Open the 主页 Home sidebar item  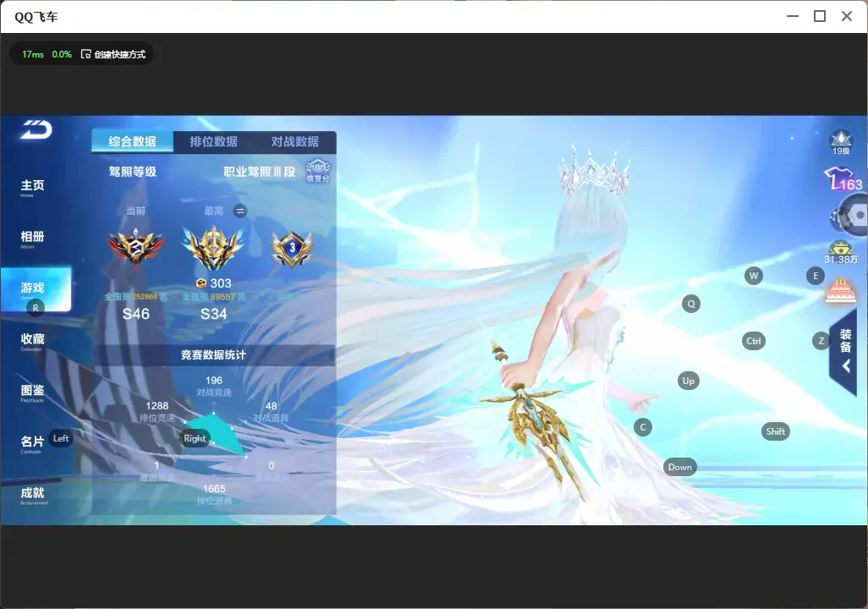[x=32, y=188]
